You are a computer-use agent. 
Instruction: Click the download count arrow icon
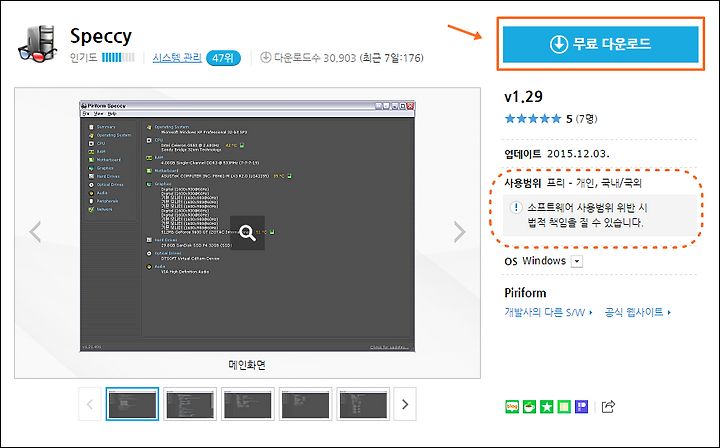(x=265, y=57)
